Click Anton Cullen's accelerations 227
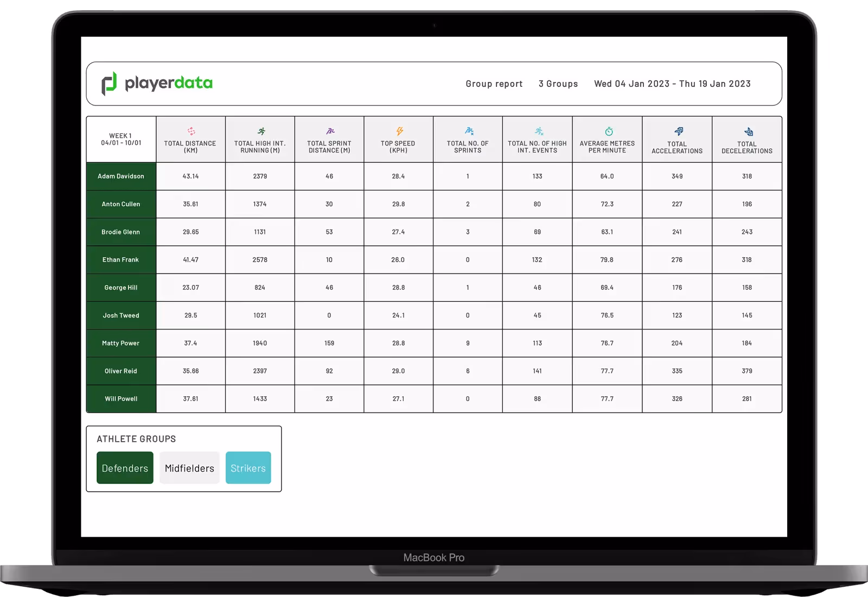Screen dimensions: 868x597 tap(677, 204)
